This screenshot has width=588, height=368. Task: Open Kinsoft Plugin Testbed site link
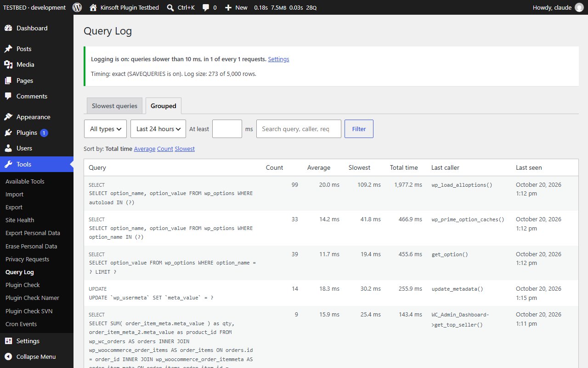pos(124,7)
